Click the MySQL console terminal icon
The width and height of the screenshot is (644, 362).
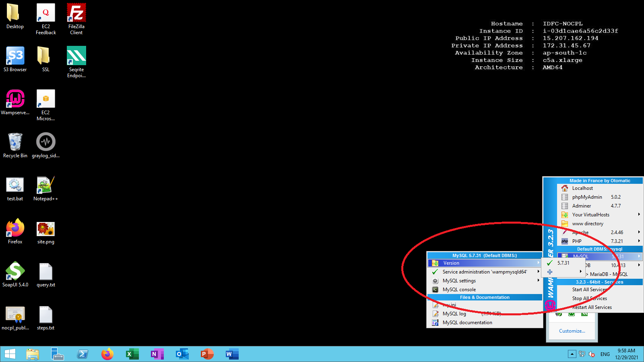[x=435, y=290]
